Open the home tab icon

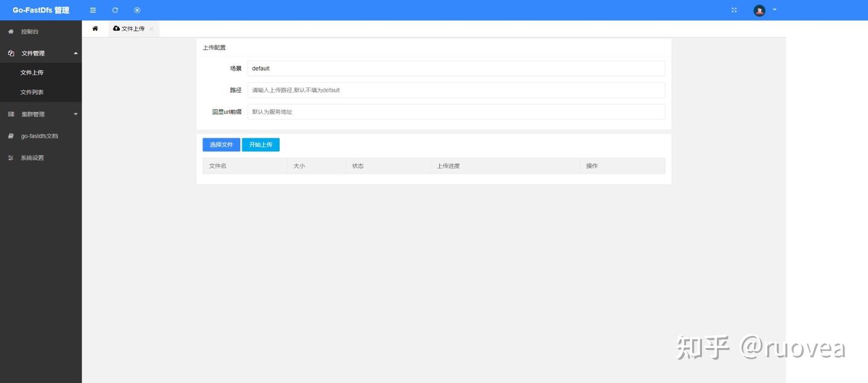(95, 28)
